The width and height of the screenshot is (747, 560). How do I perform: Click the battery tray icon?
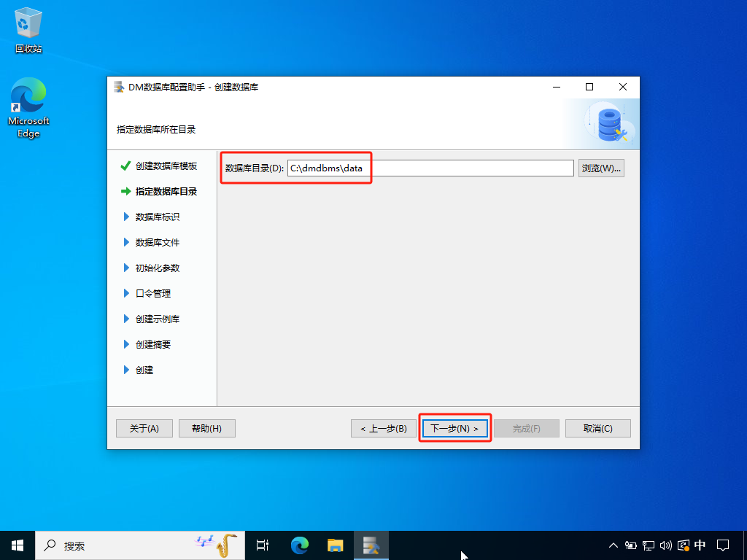(x=631, y=545)
